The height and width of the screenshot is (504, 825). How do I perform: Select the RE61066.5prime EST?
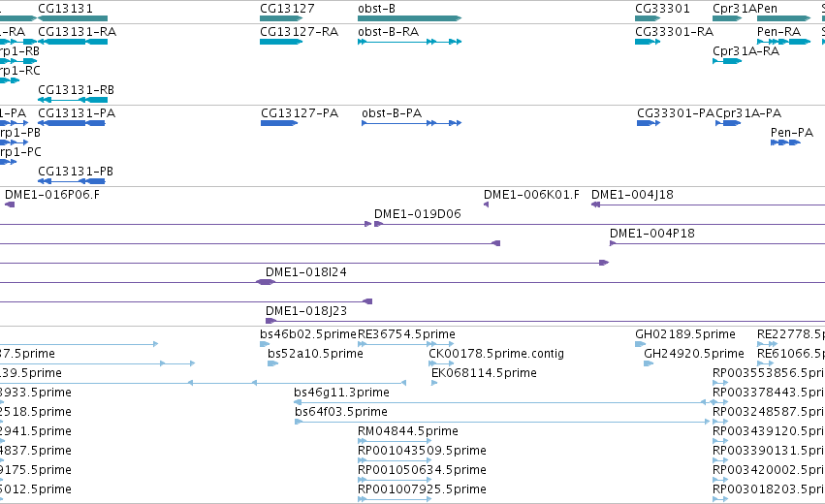pyautogui.click(x=766, y=363)
